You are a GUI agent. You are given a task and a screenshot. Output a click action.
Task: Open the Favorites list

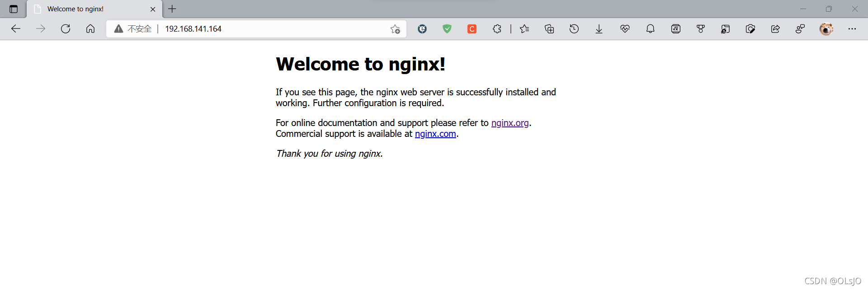click(x=524, y=29)
